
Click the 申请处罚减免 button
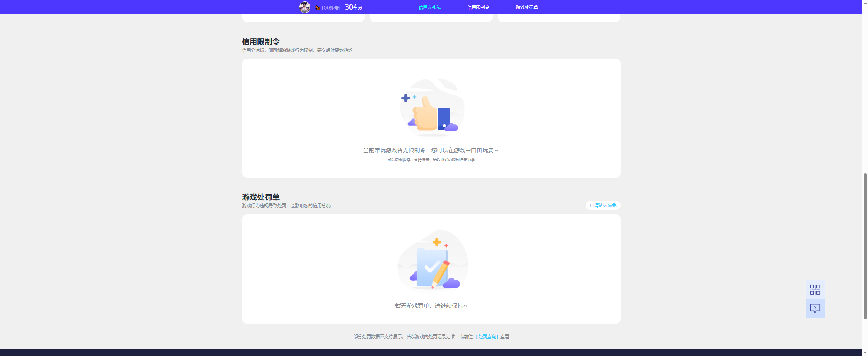(603, 205)
